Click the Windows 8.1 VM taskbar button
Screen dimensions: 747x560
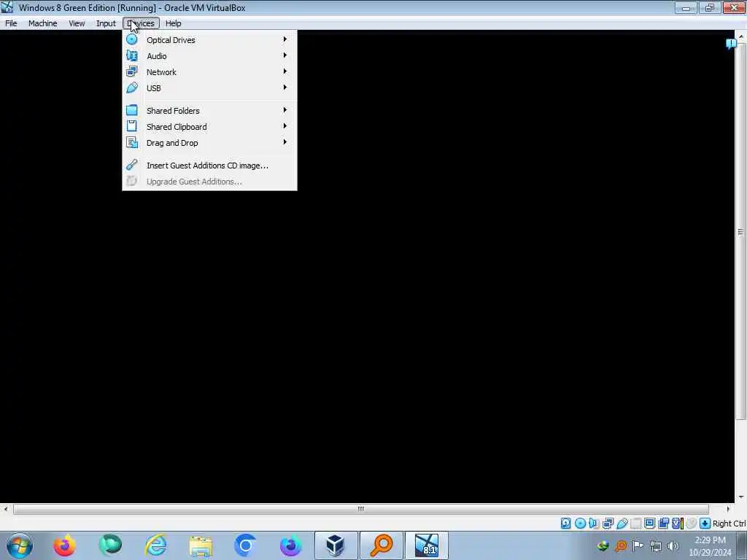point(426,545)
